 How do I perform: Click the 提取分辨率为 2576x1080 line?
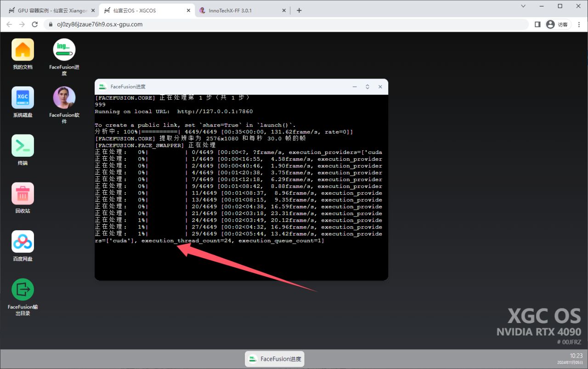coord(200,138)
